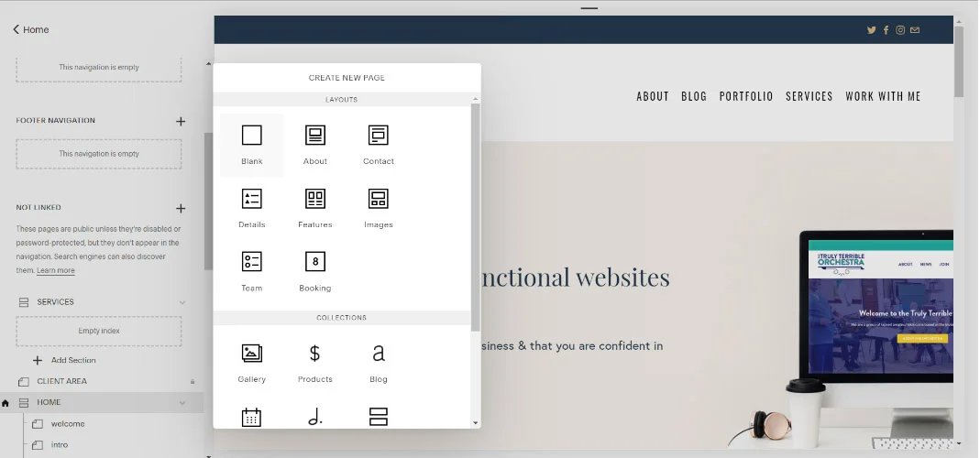980x458 pixels.
Task: Open PORTFOLIO in site navigation
Action: pos(746,96)
